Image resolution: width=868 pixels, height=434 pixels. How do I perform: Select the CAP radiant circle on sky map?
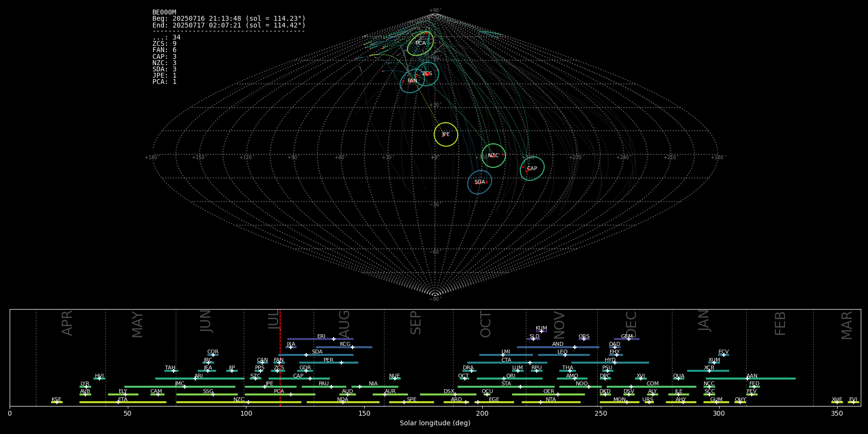coord(532,169)
